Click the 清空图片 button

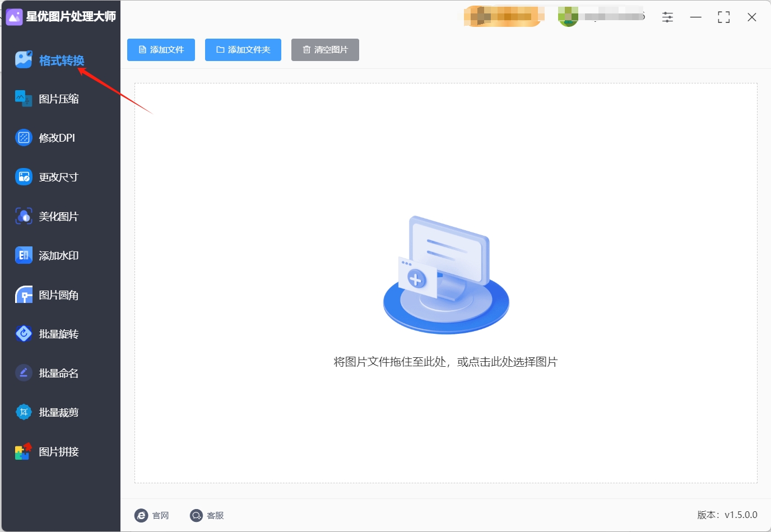pos(325,50)
